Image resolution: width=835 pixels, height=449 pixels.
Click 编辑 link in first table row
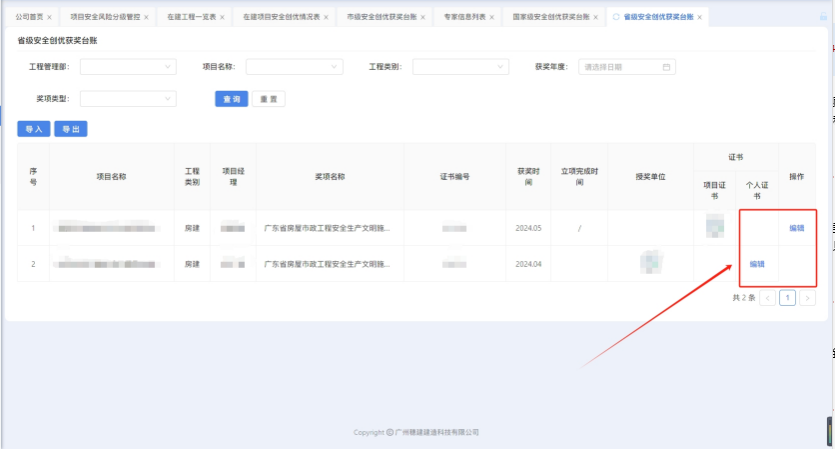point(796,228)
